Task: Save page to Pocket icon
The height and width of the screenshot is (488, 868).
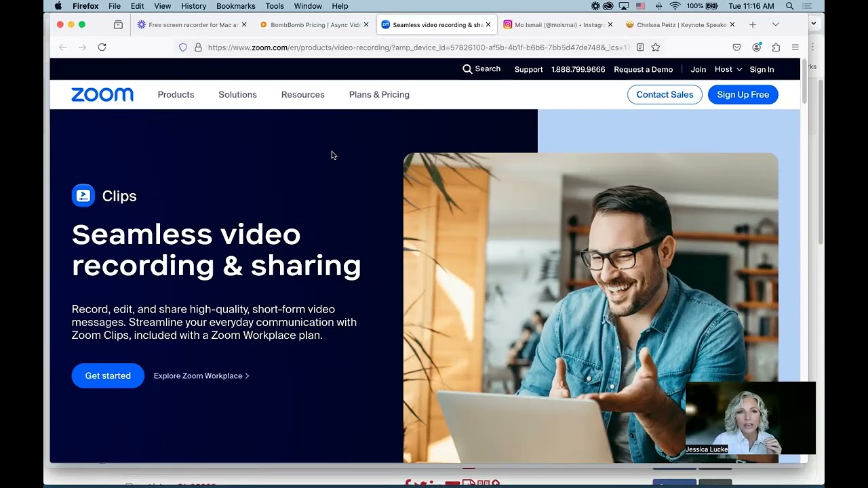Action: [736, 47]
